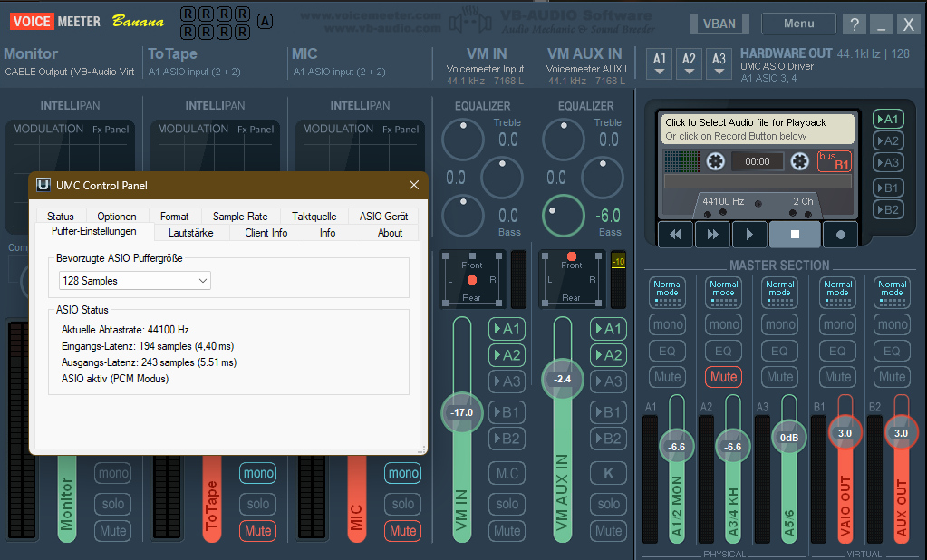Click the VM IN Front/Rear pan pad
Viewport: 927px width, 560px height.
(471, 280)
